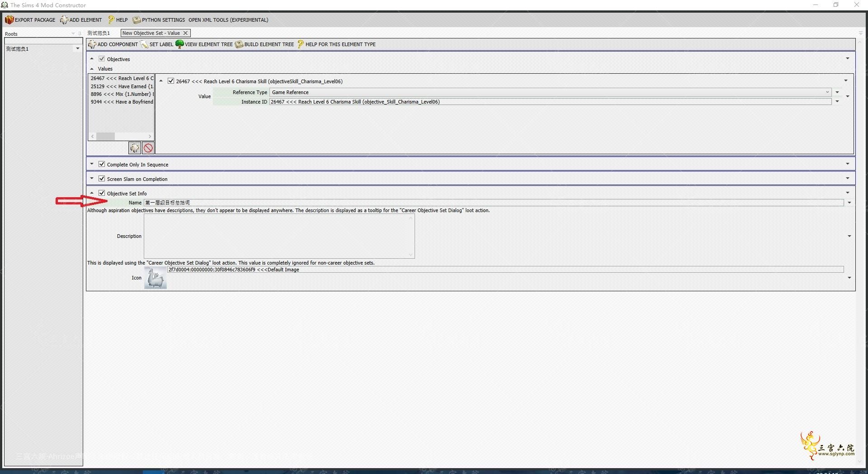This screenshot has width=868, height=474.
Task: Toggle the Complete Only In Sequence checkbox
Action: (x=102, y=164)
